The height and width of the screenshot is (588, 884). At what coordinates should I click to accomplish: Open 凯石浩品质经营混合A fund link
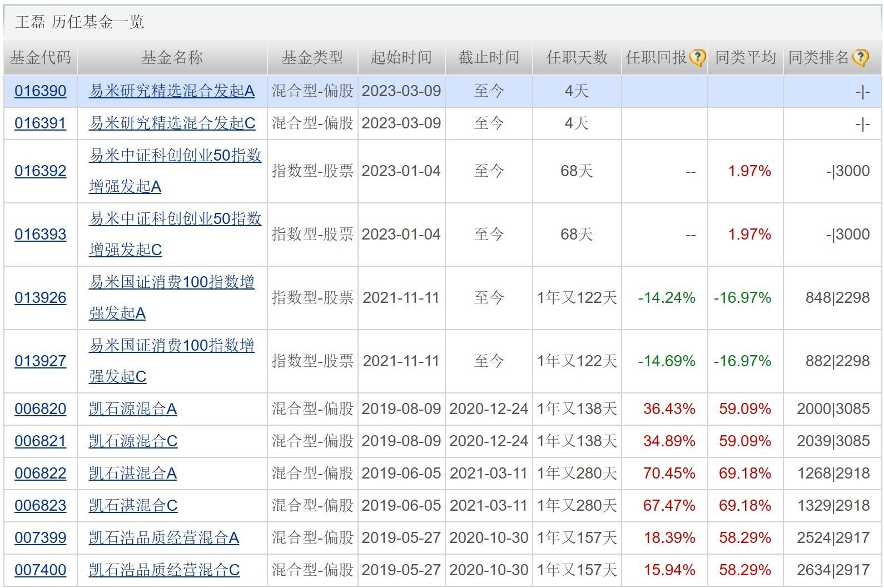point(164,538)
